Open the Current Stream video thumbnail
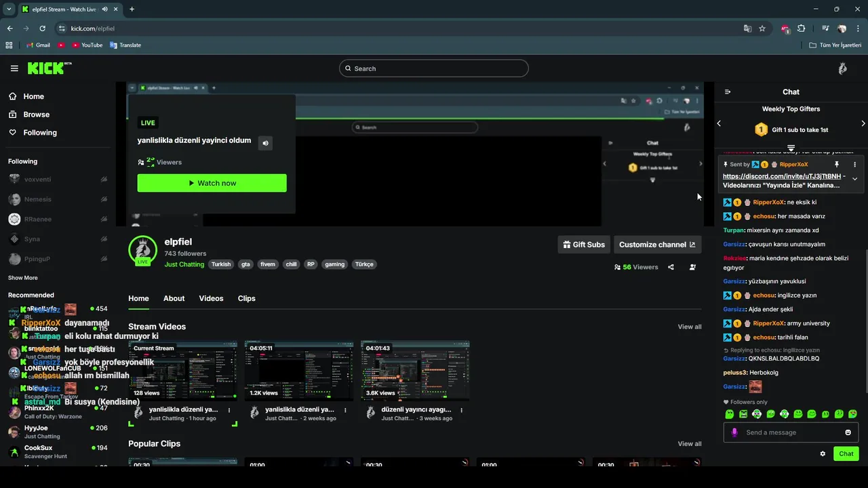 (183, 371)
